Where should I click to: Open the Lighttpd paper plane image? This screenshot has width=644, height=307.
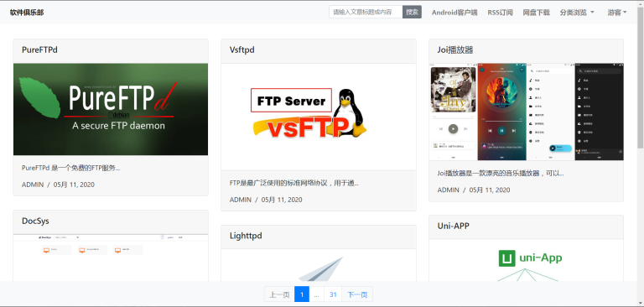(319, 265)
